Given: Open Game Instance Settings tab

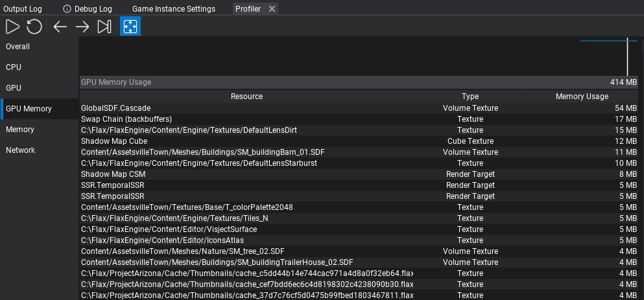Looking at the screenshot, I should tap(174, 8).
